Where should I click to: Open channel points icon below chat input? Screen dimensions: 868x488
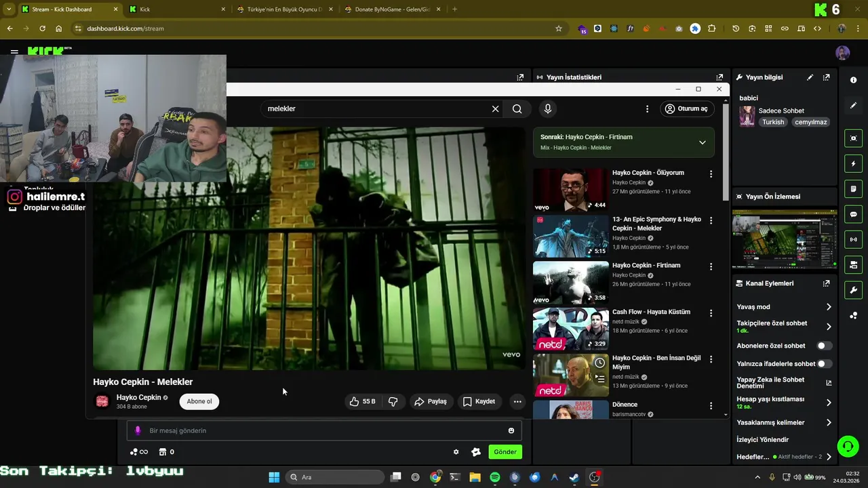138,452
